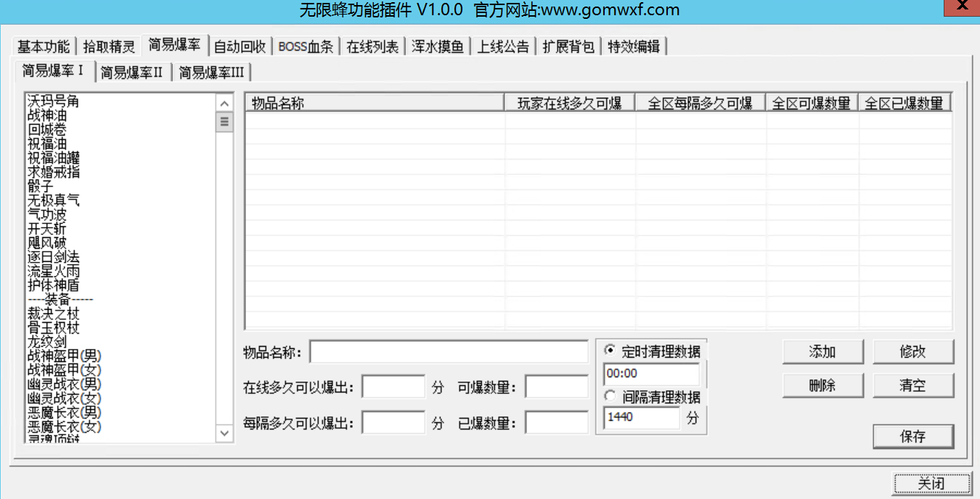Viewport: 980px width, 499px height.
Task: Click the 物品名称 column header
Action: pyautogui.click(x=374, y=103)
